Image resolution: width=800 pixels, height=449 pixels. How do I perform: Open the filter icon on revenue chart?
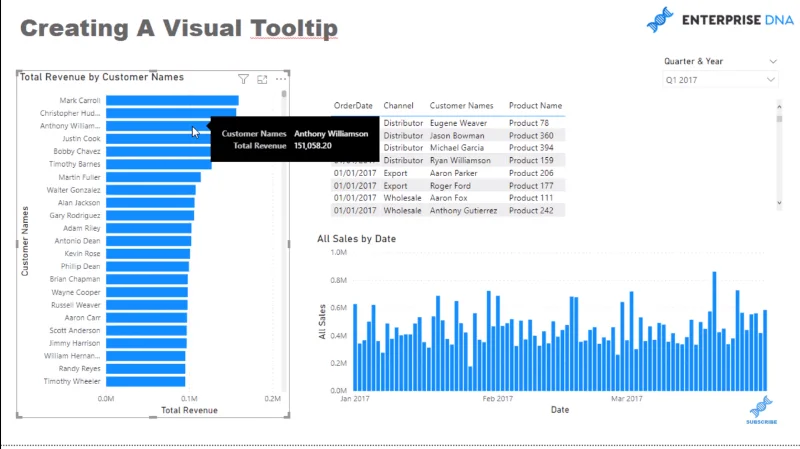[243, 79]
